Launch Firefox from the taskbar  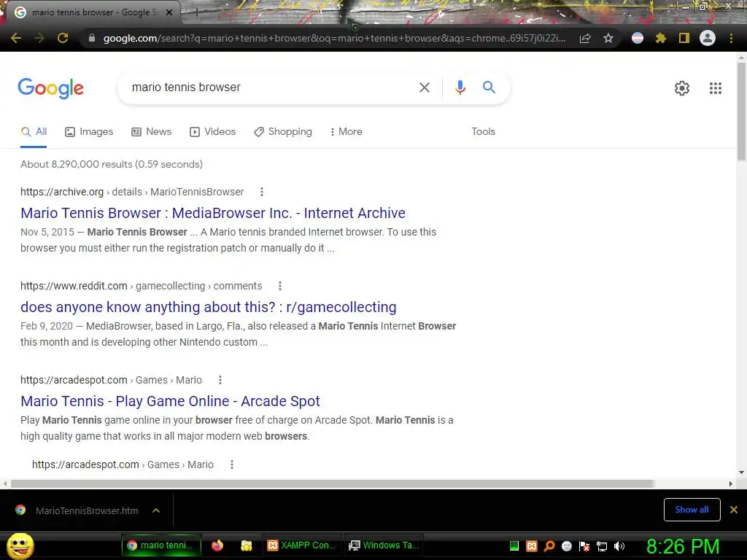217,545
